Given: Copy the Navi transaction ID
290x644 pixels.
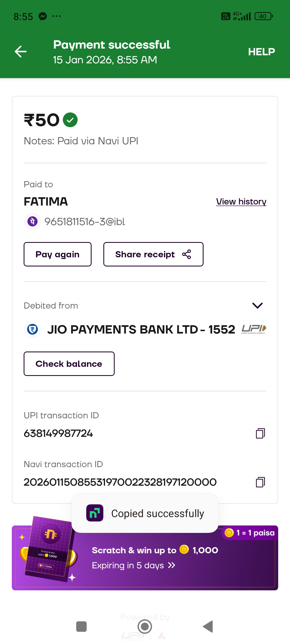Looking at the screenshot, I should [260, 482].
